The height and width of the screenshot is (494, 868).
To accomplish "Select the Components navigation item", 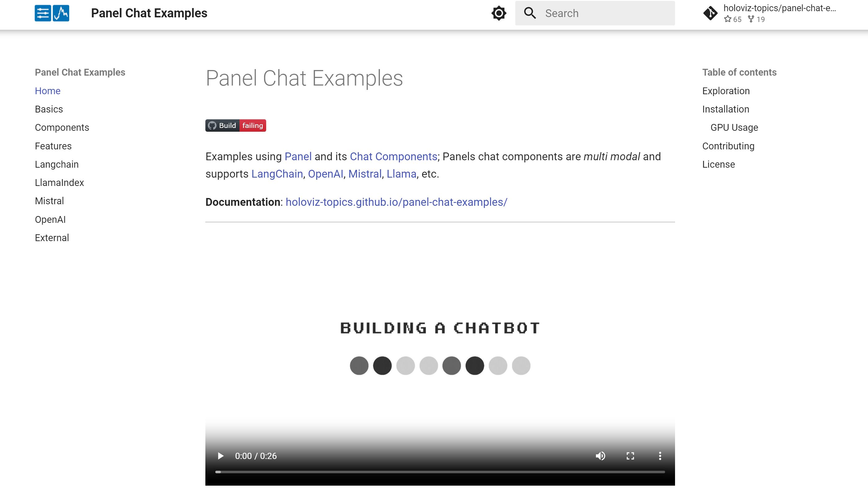I will (62, 127).
